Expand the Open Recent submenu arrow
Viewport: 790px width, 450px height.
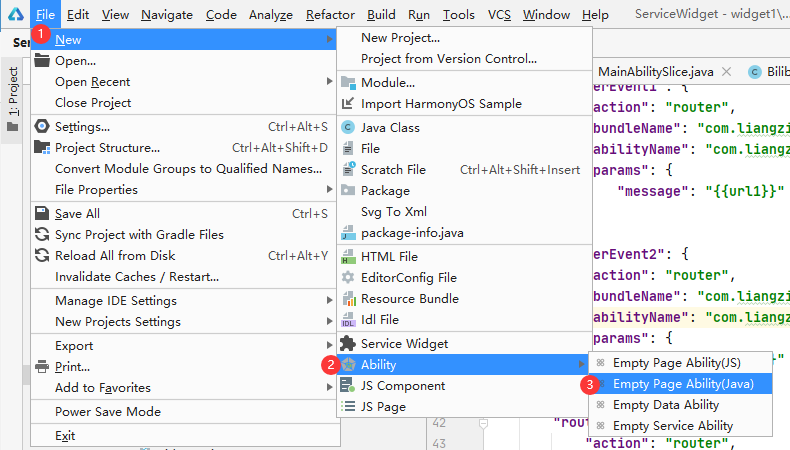click(329, 81)
